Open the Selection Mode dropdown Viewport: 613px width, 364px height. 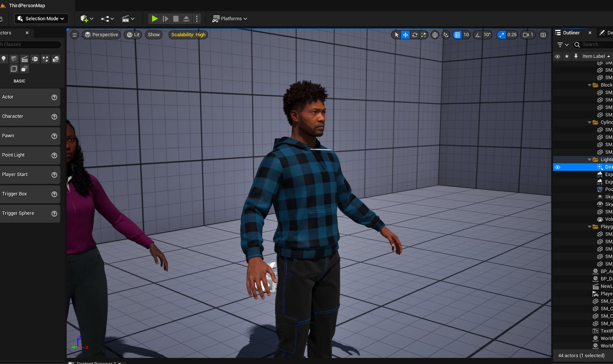coord(42,19)
